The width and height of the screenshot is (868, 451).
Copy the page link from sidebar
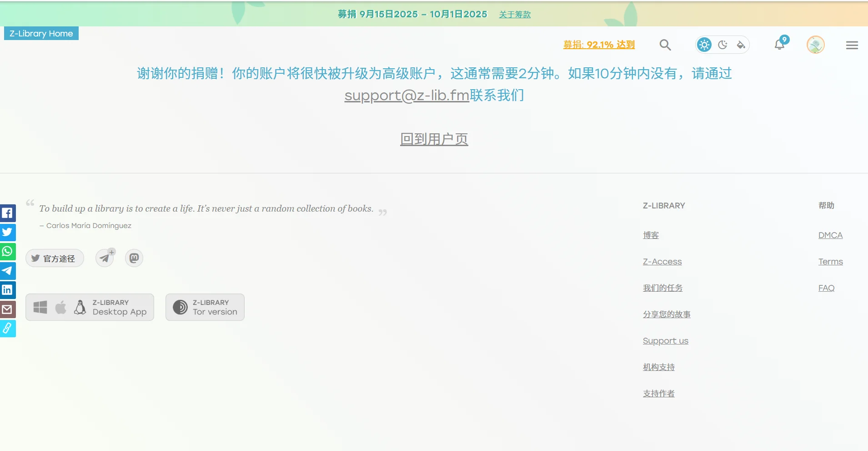click(x=7, y=329)
